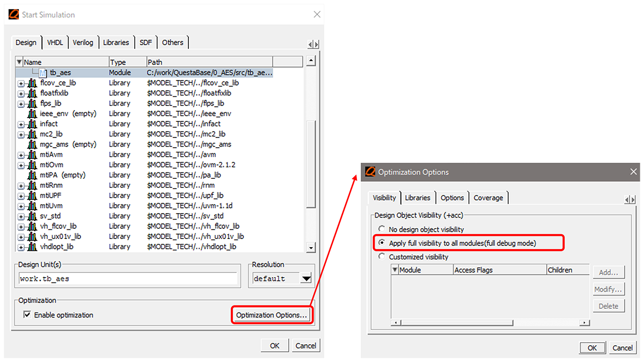Click the Optimization Options... button
644x362 pixels.
272,315
